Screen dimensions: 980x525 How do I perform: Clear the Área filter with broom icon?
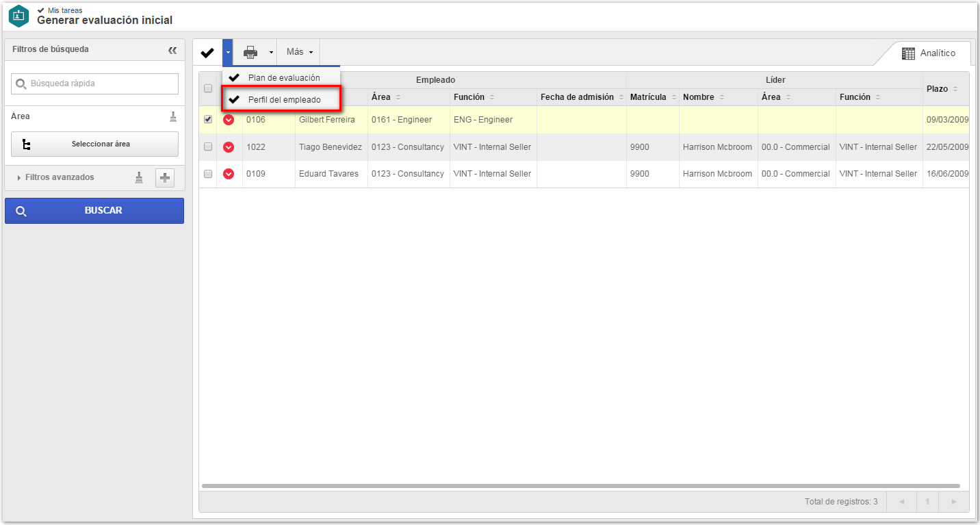point(173,116)
